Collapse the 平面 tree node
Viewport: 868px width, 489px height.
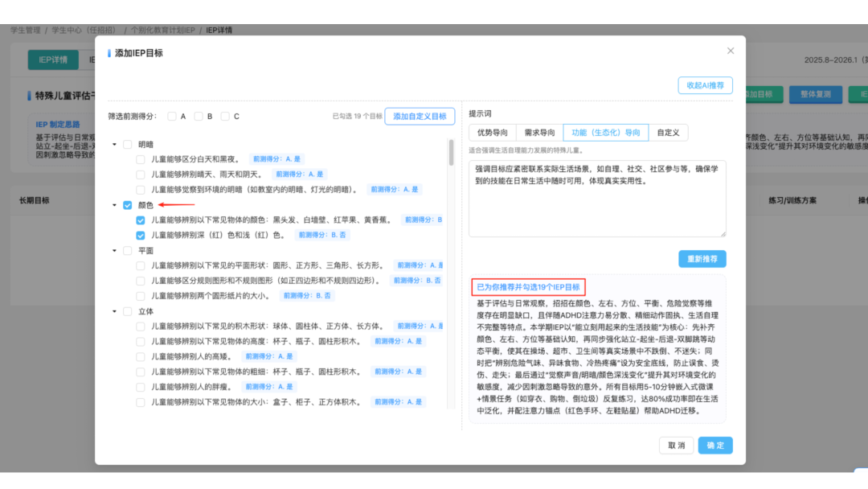click(115, 251)
